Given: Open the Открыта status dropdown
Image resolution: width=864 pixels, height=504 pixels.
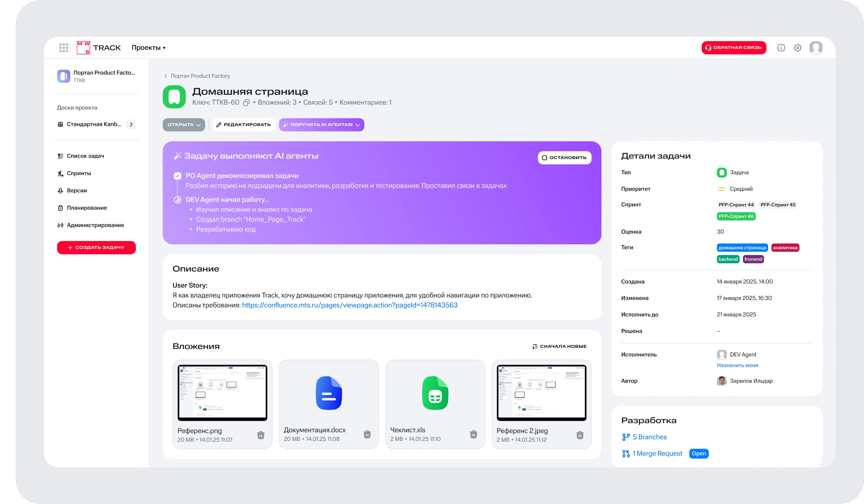Looking at the screenshot, I should (184, 125).
